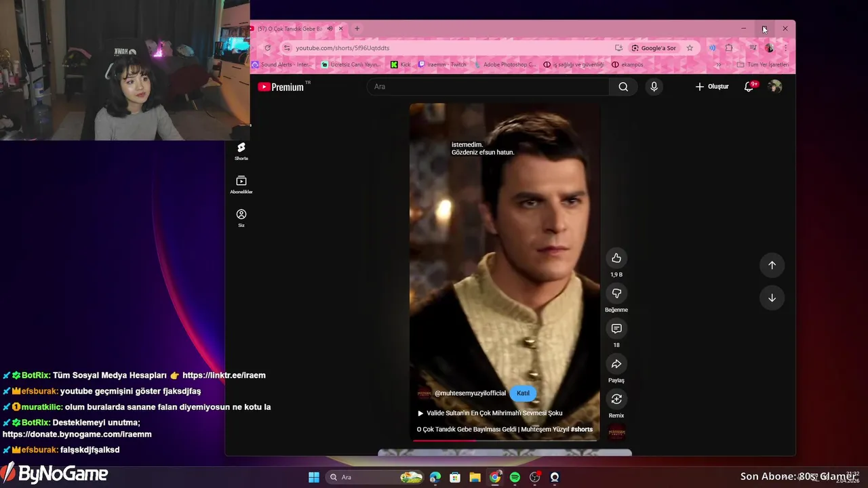This screenshot has height=488, width=868.
Task: Mute the tab with speaker icon
Action: click(330, 28)
